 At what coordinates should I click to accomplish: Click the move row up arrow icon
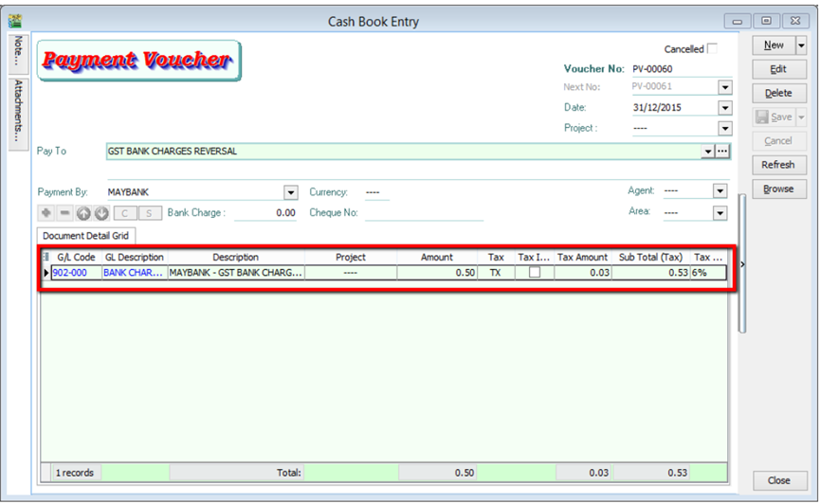pos(83,213)
